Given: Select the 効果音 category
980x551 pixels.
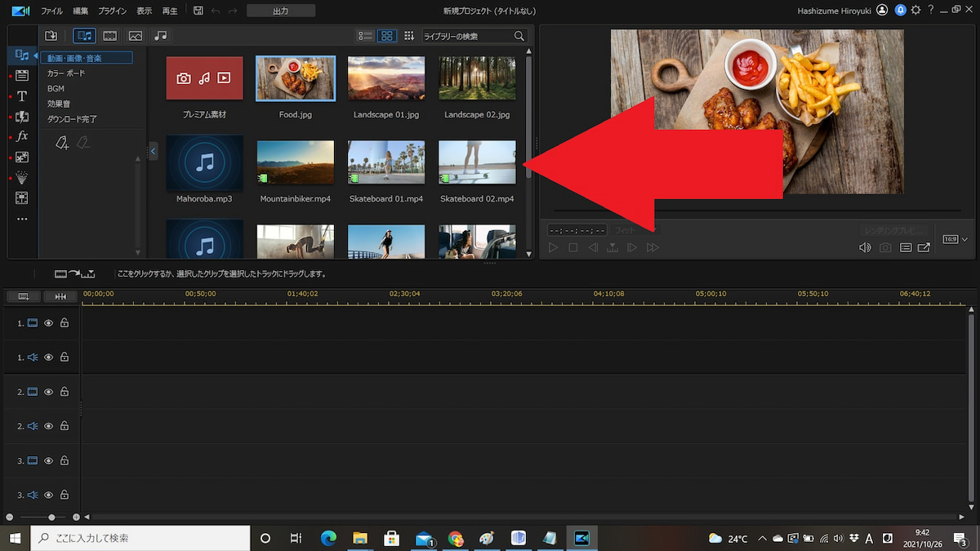Looking at the screenshot, I should pyautogui.click(x=58, y=104).
